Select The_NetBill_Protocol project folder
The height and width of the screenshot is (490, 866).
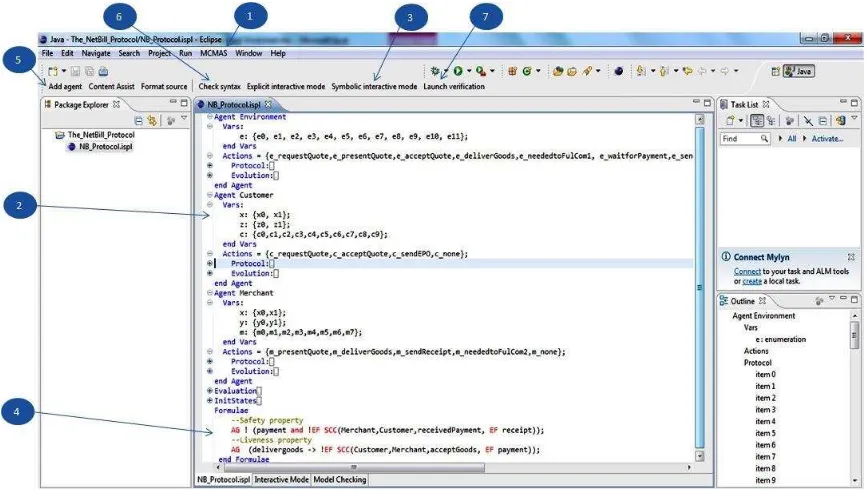95,135
